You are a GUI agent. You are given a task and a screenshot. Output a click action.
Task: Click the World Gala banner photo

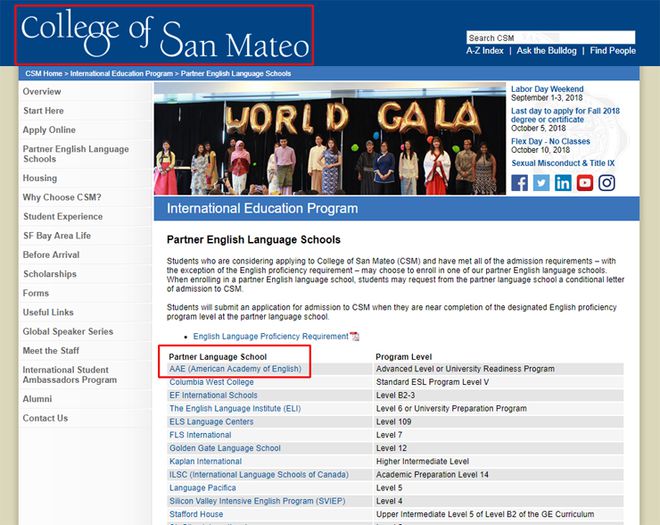pyautogui.click(x=330, y=139)
